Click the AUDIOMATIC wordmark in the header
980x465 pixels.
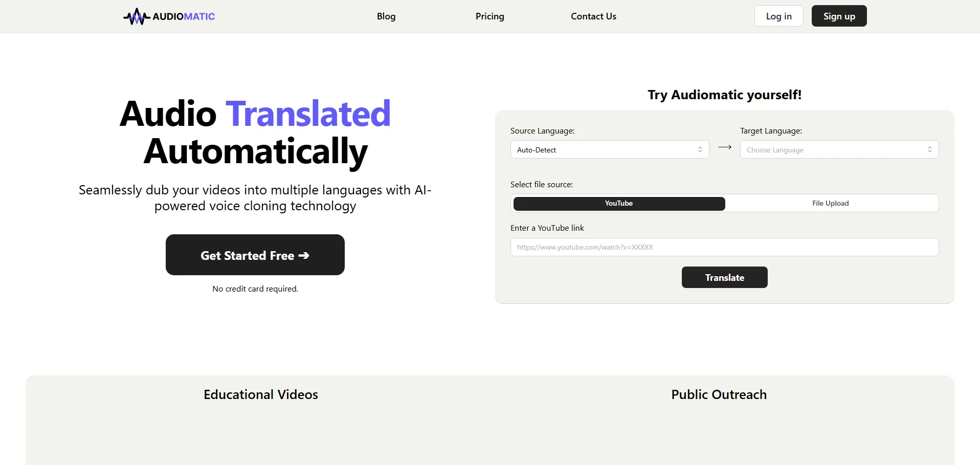tap(184, 16)
